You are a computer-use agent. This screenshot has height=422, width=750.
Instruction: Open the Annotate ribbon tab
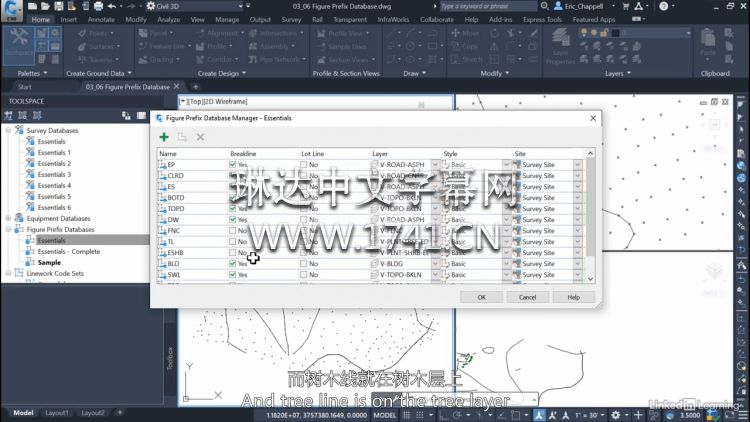[101, 20]
